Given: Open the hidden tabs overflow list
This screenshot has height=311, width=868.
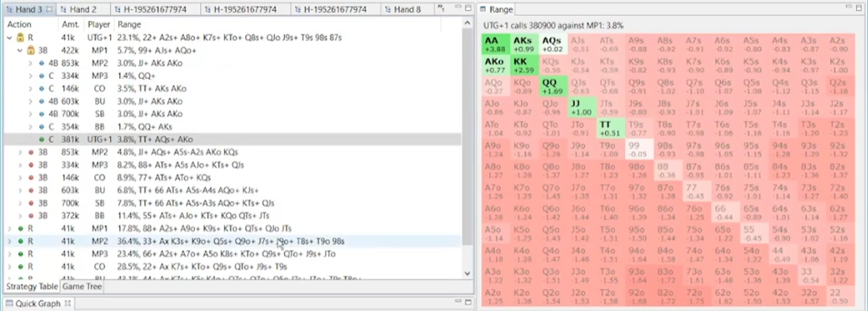Looking at the screenshot, I should pos(440,9).
